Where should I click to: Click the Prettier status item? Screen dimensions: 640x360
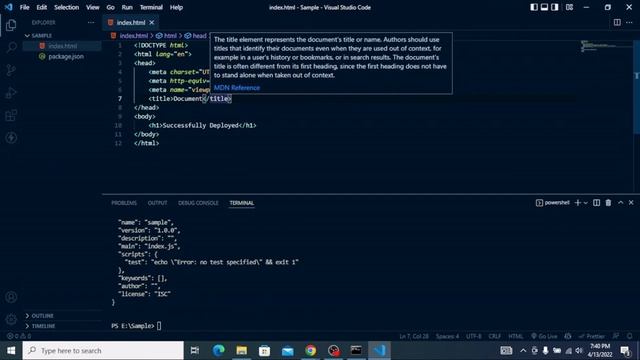(x=592, y=336)
